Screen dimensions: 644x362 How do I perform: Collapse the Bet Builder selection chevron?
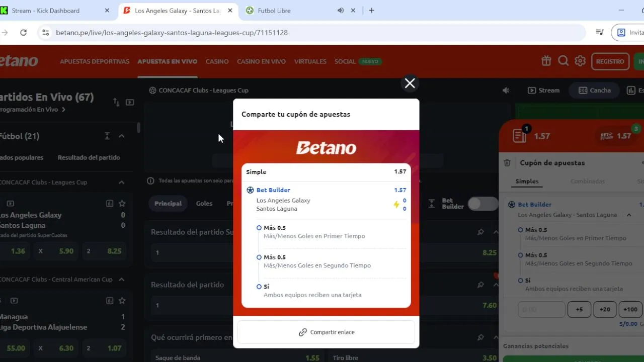point(629,215)
